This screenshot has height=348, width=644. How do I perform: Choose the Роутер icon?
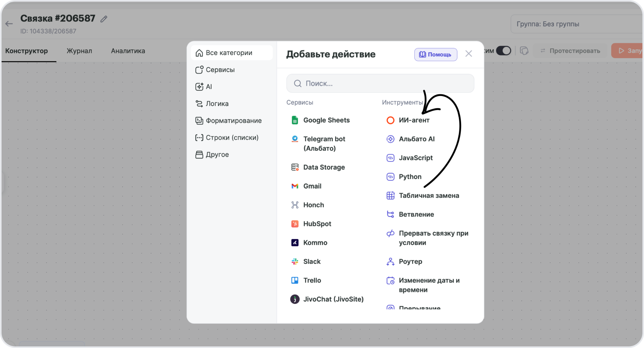pos(390,261)
